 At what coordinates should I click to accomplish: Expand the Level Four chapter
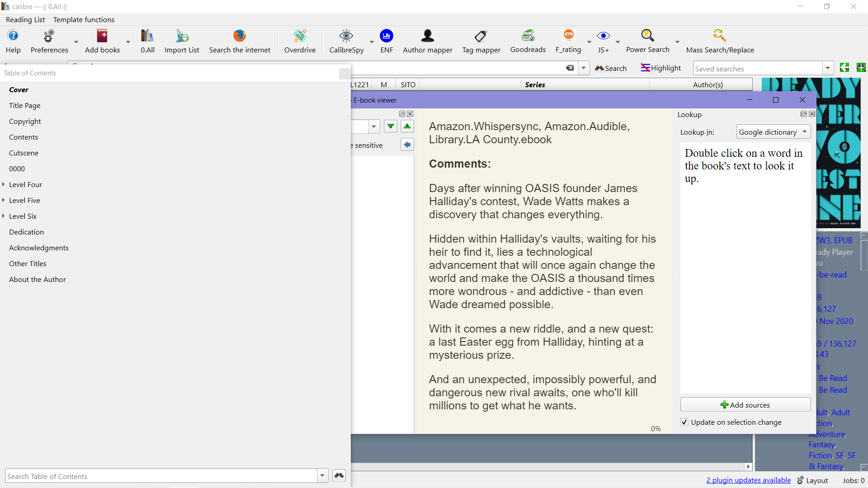tap(4, 184)
